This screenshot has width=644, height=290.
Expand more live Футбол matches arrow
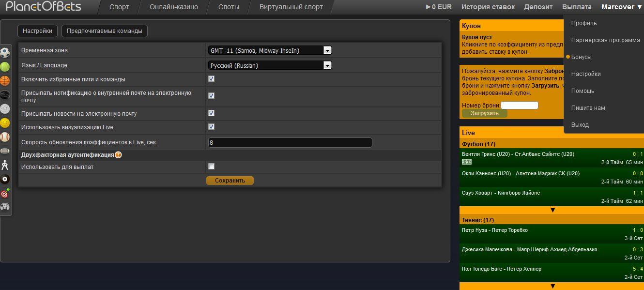552,210
